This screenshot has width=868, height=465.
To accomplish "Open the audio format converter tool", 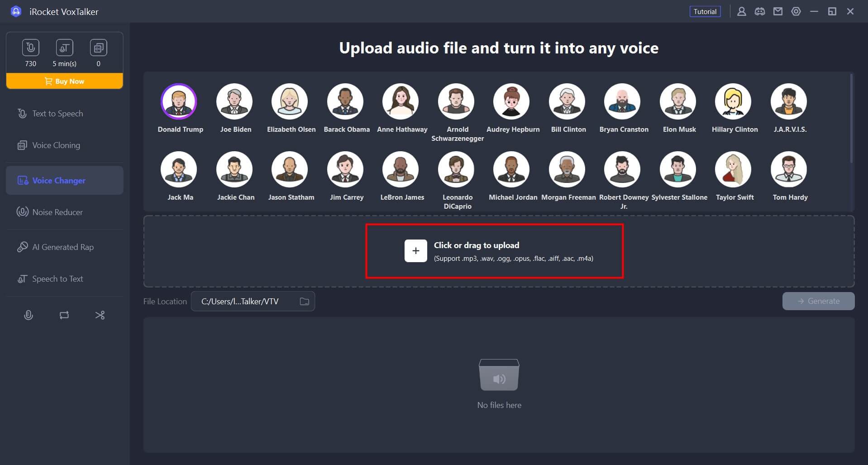I will tap(64, 315).
